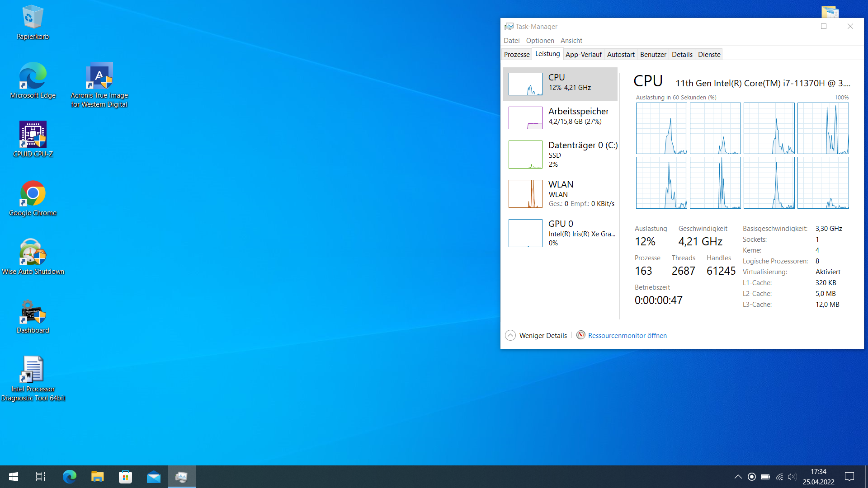Open CPUID CPU-Z desktop shortcut
The height and width of the screenshot is (488, 868).
(x=33, y=135)
